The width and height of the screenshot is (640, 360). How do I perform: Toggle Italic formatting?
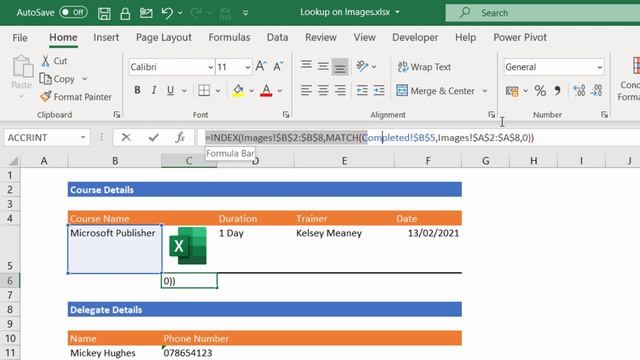coord(154,90)
